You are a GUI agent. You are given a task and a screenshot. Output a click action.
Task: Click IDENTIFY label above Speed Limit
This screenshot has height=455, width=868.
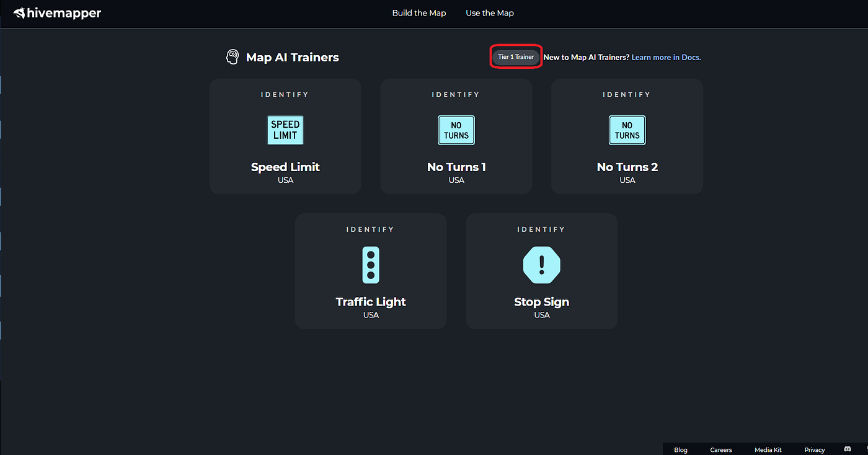[x=285, y=94]
